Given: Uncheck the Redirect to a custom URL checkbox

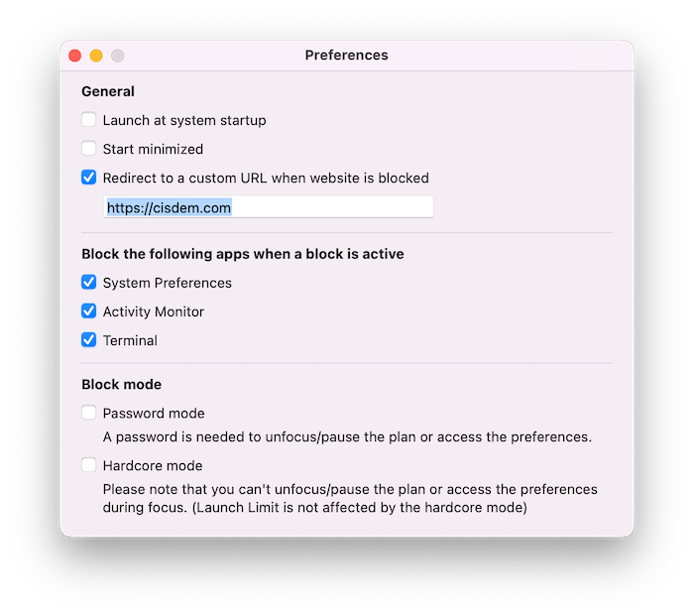Looking at the screenshot, I should click(88, 178).
